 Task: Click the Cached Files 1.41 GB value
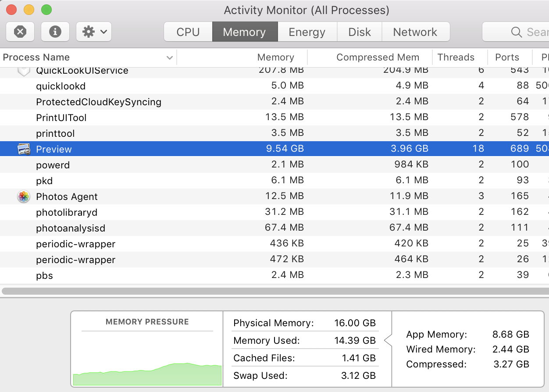(x=359, y=358)
